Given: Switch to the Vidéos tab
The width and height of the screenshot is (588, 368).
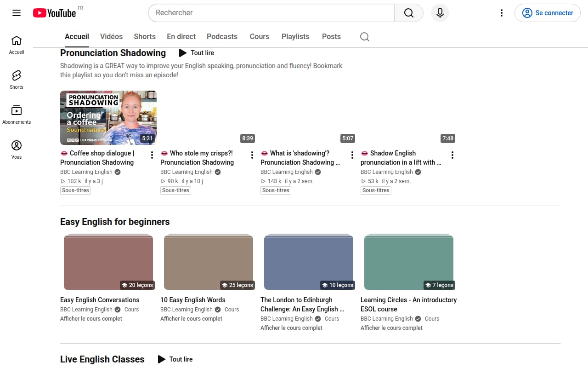Looking at the screenshot, I should pos(112,37).
